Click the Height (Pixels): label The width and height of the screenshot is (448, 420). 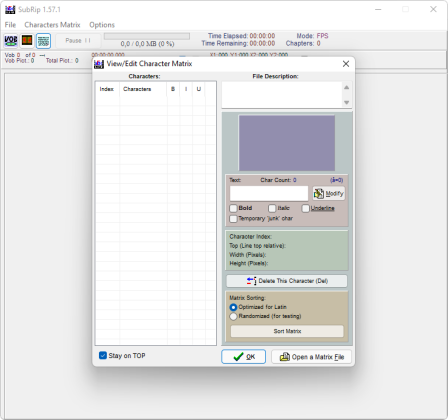[x=249, y=263]
